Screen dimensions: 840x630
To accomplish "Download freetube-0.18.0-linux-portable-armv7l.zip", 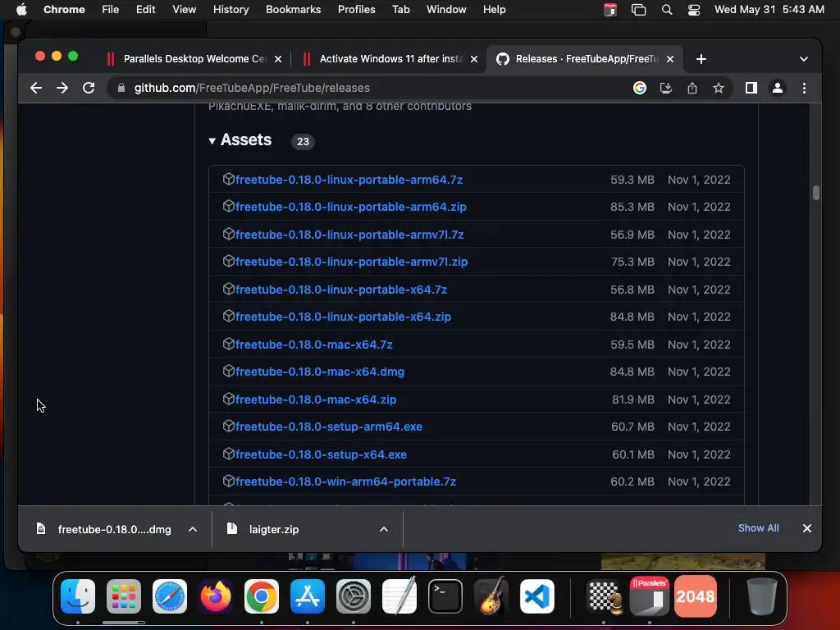I will click(351, 262).
